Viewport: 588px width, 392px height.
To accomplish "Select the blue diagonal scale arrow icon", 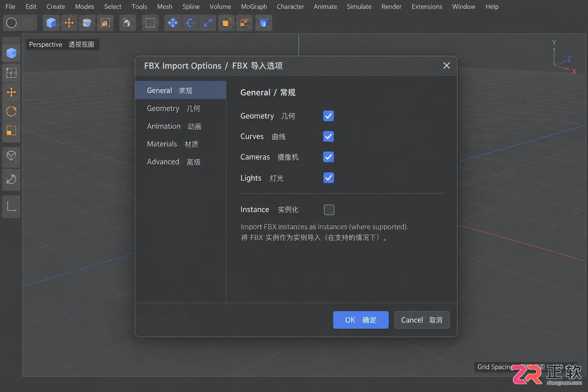I will (x=208, y=23).
